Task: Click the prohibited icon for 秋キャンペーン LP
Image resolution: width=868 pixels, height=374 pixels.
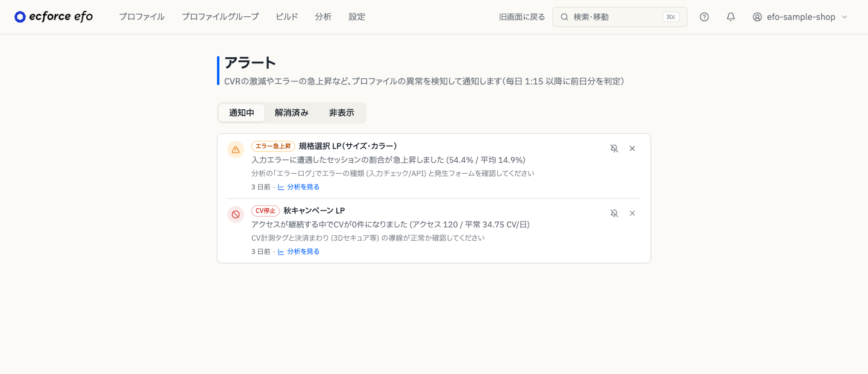Action: [236, 214]
